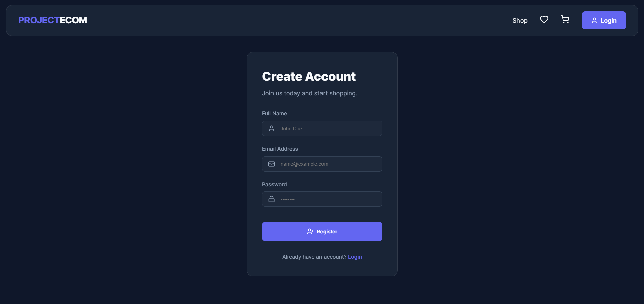644x304 pixels.
Task: Follow the Login link below Register
Action: pos(355,257)
